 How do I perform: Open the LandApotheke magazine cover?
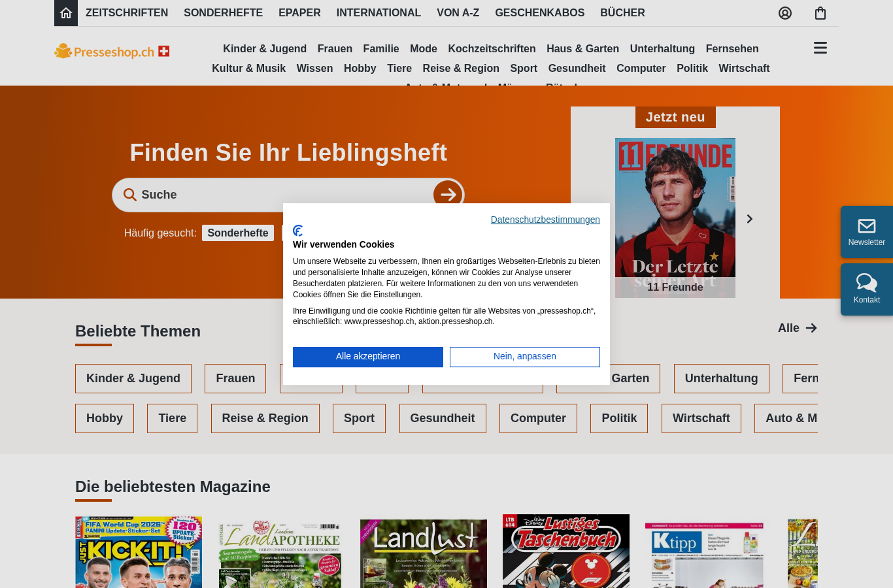[280, 554]
